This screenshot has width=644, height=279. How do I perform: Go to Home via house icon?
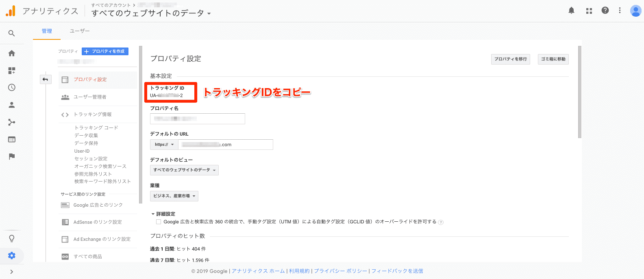(x=12, y=53)
